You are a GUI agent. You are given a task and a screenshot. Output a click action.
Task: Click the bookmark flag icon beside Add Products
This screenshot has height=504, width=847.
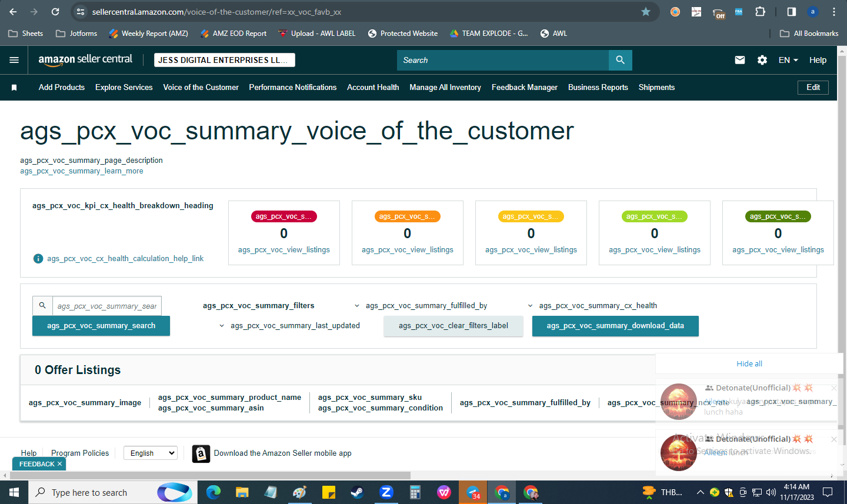point(14,88)
